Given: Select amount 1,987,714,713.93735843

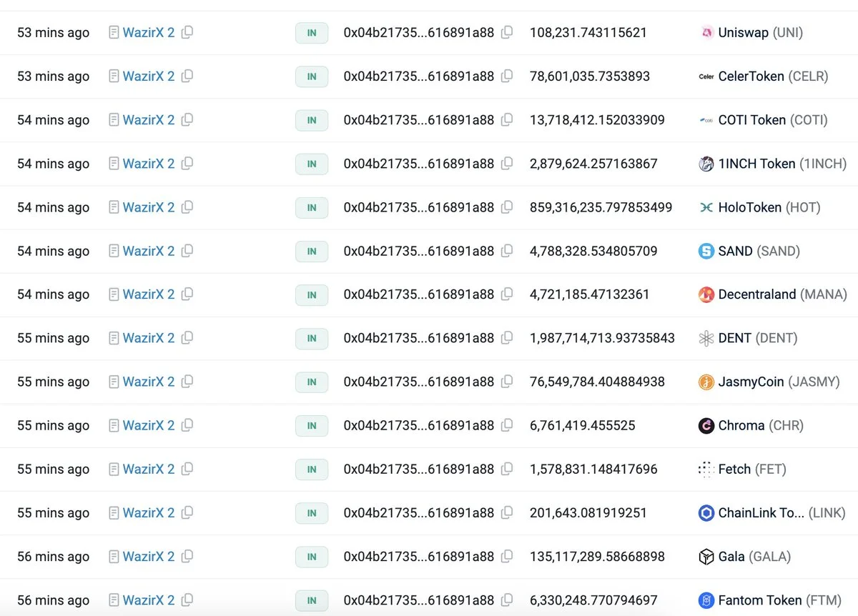Looking at the screenshot, I should click(x=603, y=337).
